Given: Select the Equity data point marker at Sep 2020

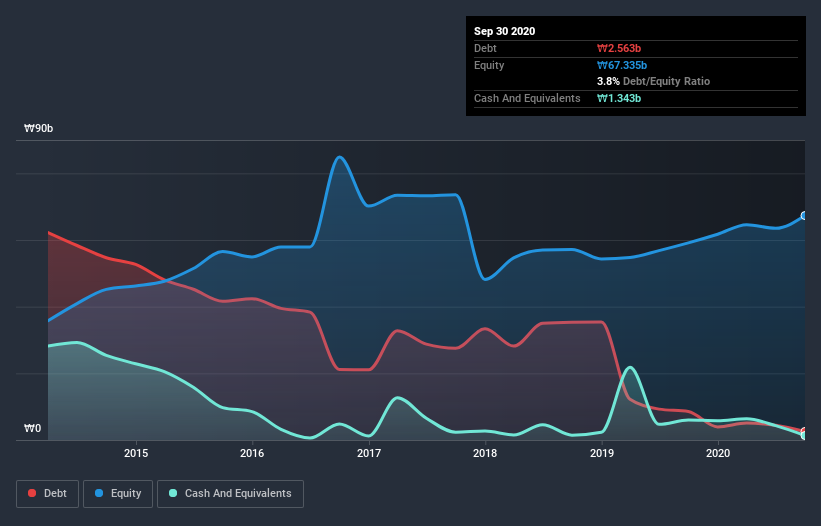Looking at the screenshot, I should [x=804, y=216].
